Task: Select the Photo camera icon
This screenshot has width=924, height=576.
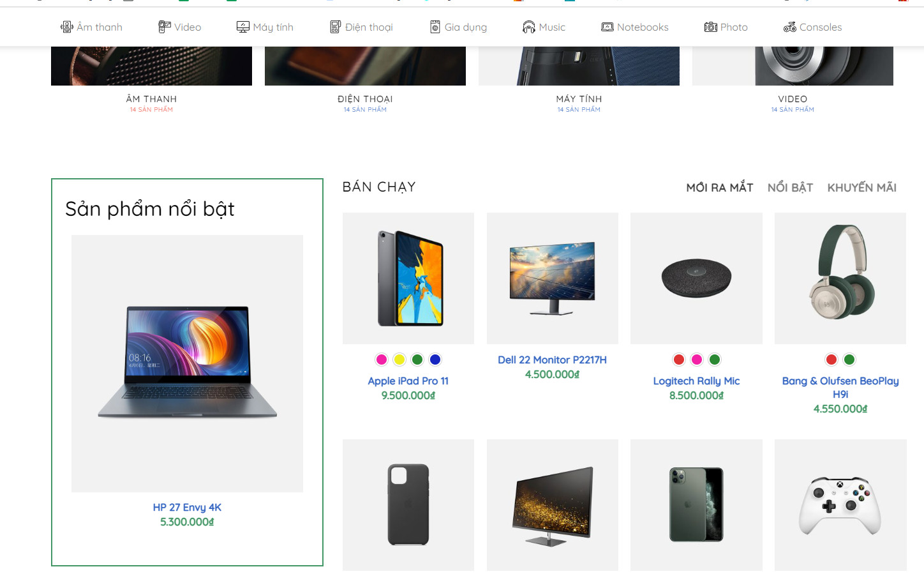Action: coord(710,27)
